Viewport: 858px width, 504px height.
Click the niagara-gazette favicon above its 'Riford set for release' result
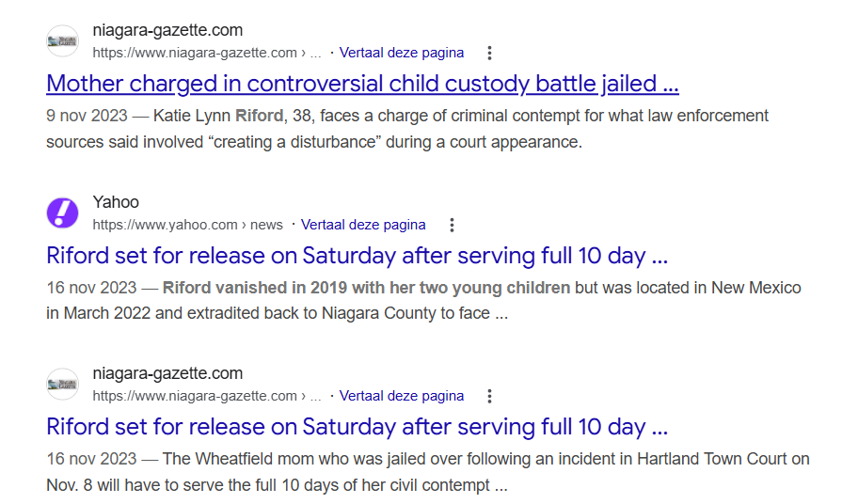(63, 385)
